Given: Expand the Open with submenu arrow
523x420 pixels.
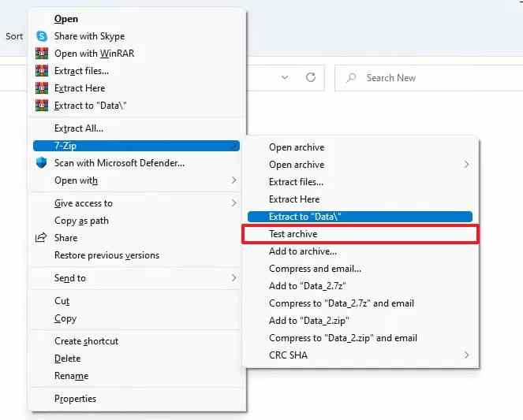Looking at the screenshot, I should [233, 180].
